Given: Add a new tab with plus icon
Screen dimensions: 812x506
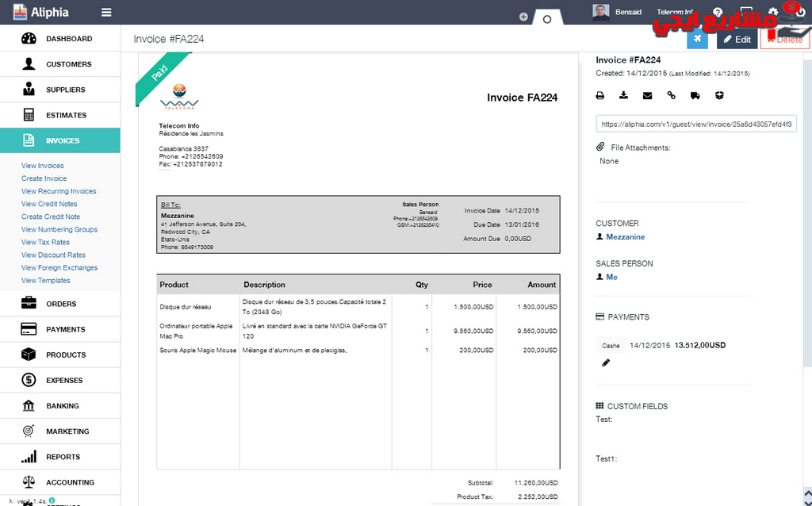Looking at the screenshot, I should click(x=523, y=17).
